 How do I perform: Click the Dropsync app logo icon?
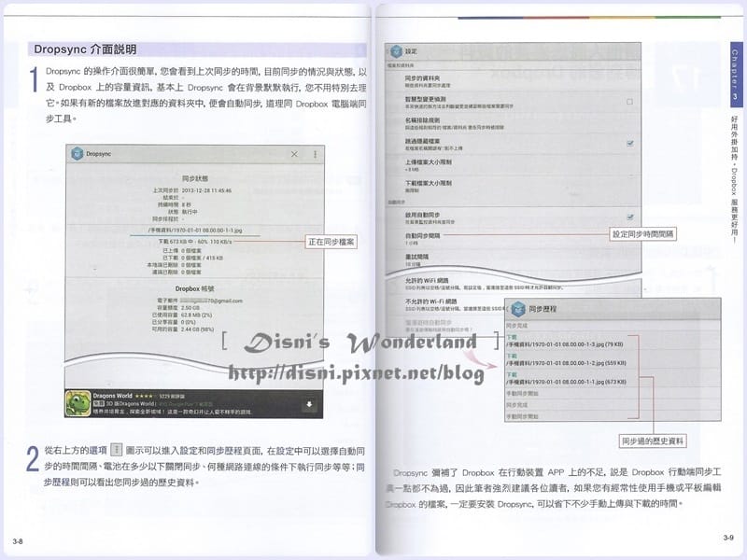77,154
